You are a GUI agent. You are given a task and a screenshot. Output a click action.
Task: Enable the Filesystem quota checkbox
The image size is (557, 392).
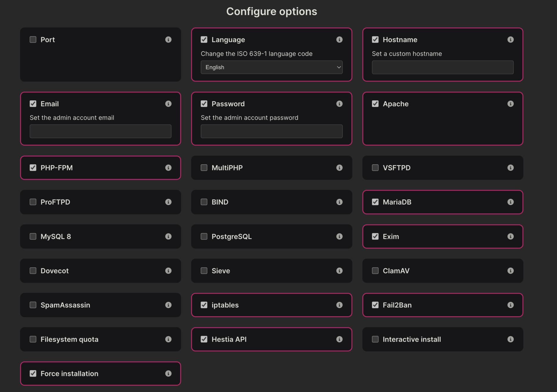pyautogui.click(x=33, y=339)
